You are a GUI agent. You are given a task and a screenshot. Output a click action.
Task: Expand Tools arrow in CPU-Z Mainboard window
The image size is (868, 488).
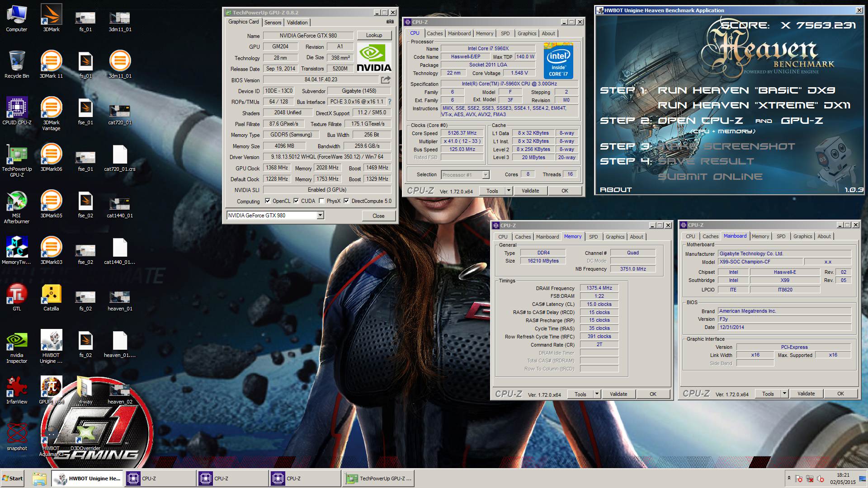784,394
